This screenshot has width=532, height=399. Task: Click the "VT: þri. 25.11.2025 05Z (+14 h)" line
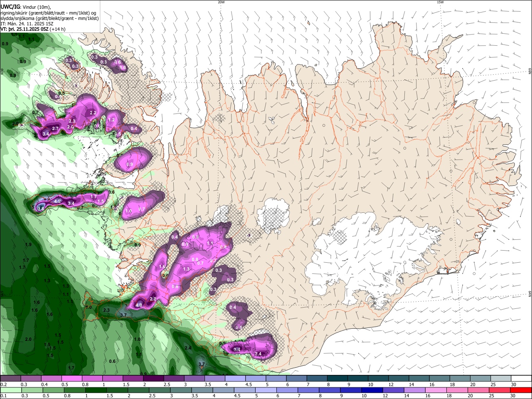coord(33,29)
